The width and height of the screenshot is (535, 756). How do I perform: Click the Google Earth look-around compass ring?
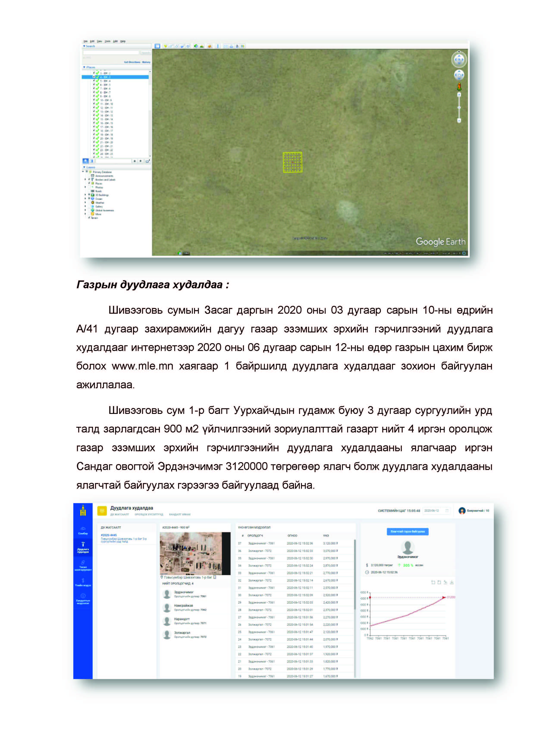click(459, 59)
